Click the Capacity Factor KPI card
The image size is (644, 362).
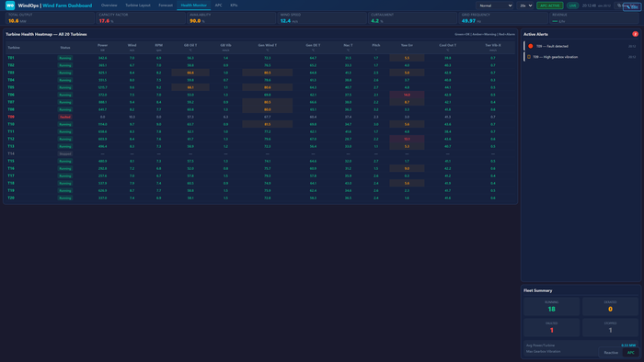pyautogui.click(x=141, y=18)
